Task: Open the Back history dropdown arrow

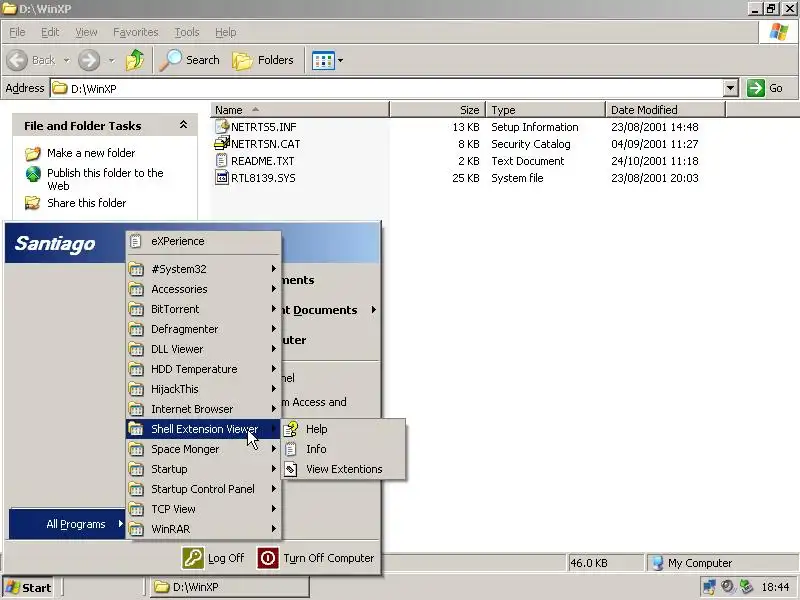Action: pos(66,60)
